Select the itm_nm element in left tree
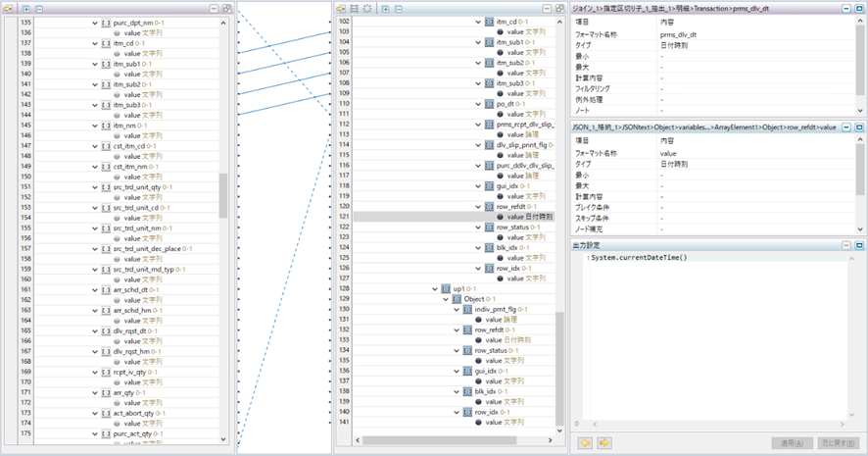This screenshot has width=868, height=456. 123,125
